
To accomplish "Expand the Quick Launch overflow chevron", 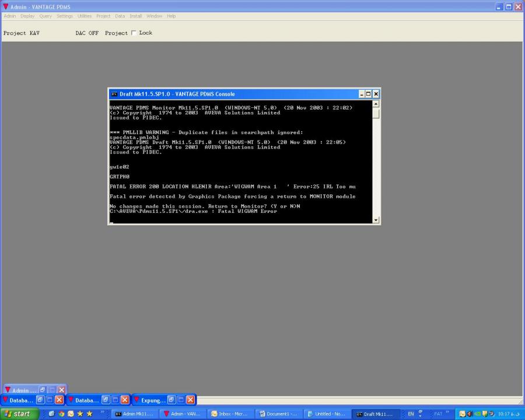I will [x=103, y=412].
